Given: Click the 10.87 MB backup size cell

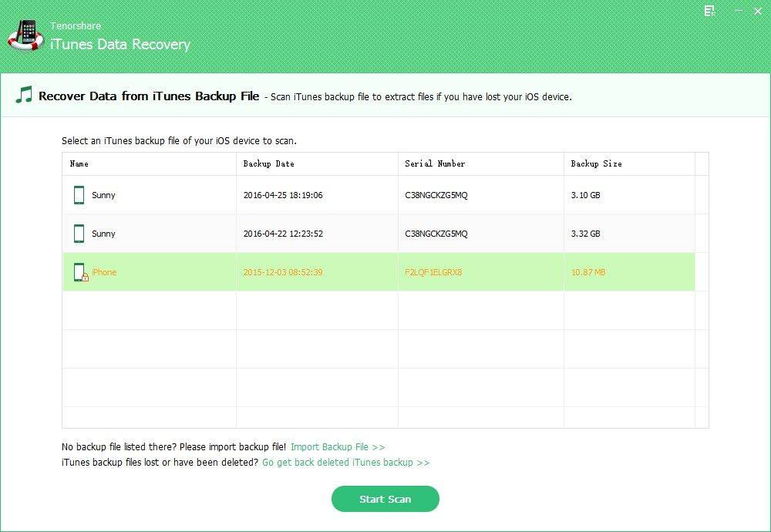Looking at the screenshot, I should tap(588, 272).
